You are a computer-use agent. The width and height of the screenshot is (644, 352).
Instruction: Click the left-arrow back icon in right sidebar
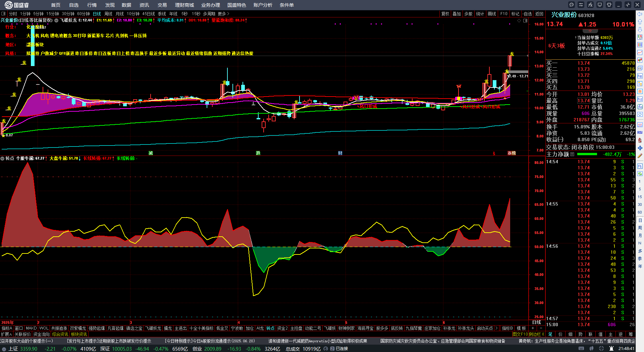coord(640,14)
